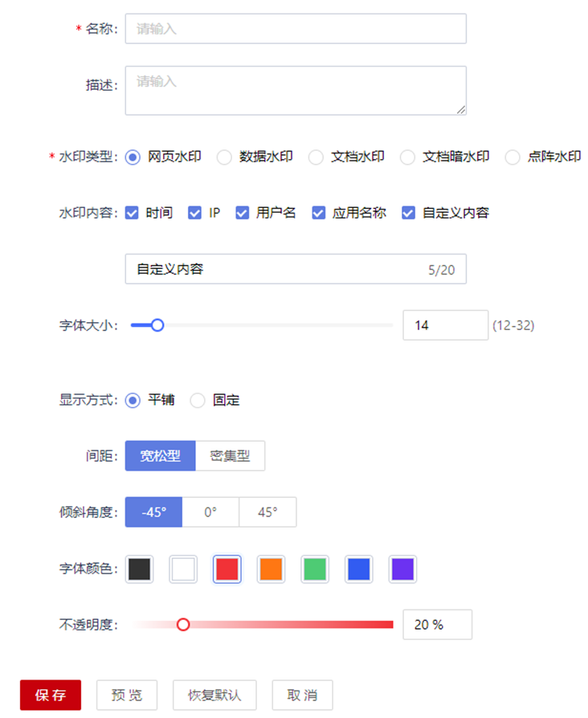Image resolution: width=588 pixels, height=718 pixels.
Task: Pick the white font color swatch
Action: coord(183,569)
